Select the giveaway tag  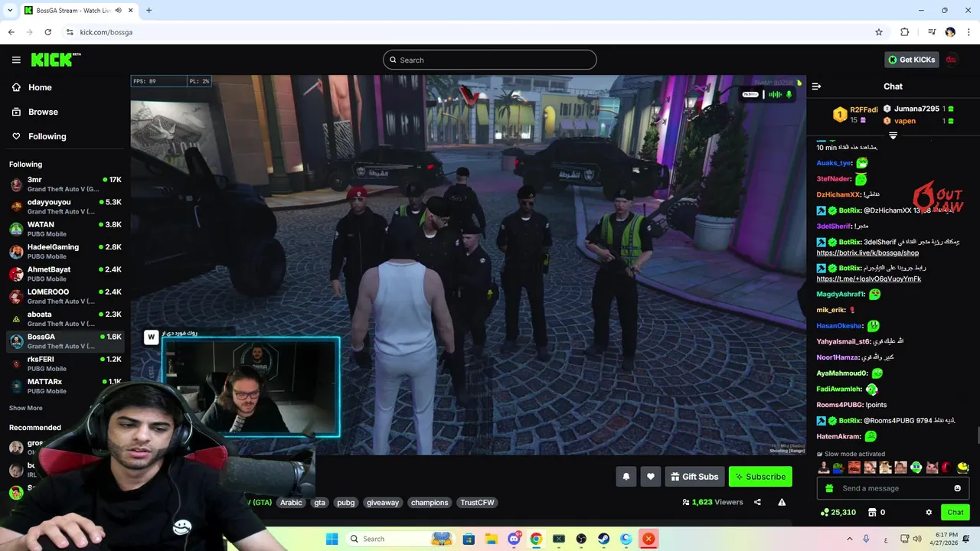pos(383,503)
